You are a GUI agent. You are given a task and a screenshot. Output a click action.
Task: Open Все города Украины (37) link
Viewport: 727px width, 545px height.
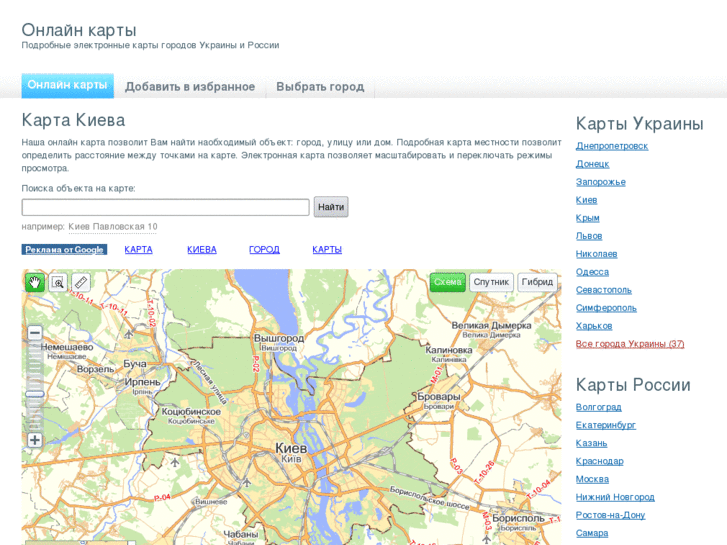pos(630,344)
